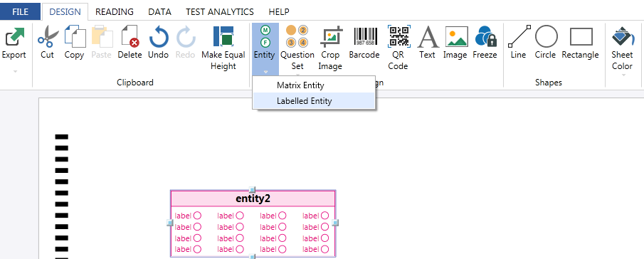Expand the Export dropdown arrow
Screen dimensions: 644x259
click(x=15, y=71)
